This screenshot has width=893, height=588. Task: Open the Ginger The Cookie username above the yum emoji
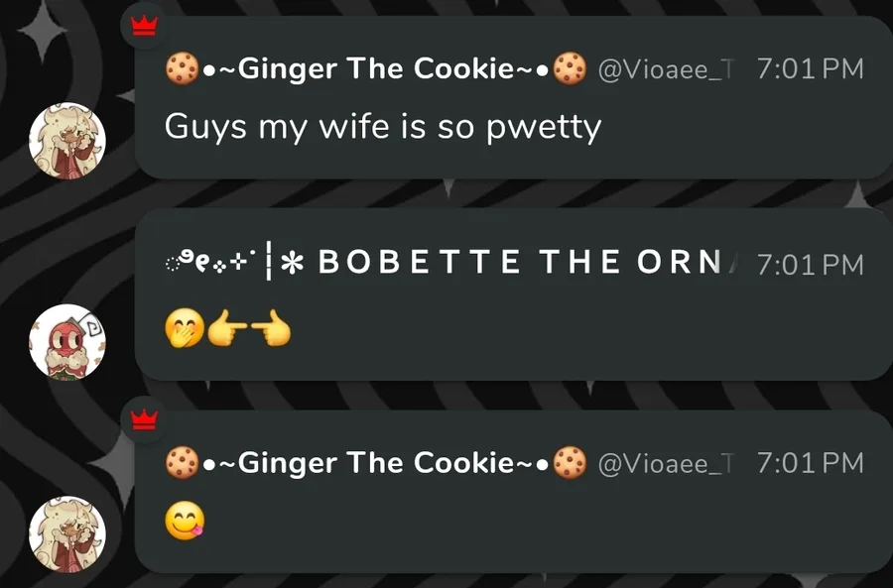pyautogui.click(x=376, y=463)
